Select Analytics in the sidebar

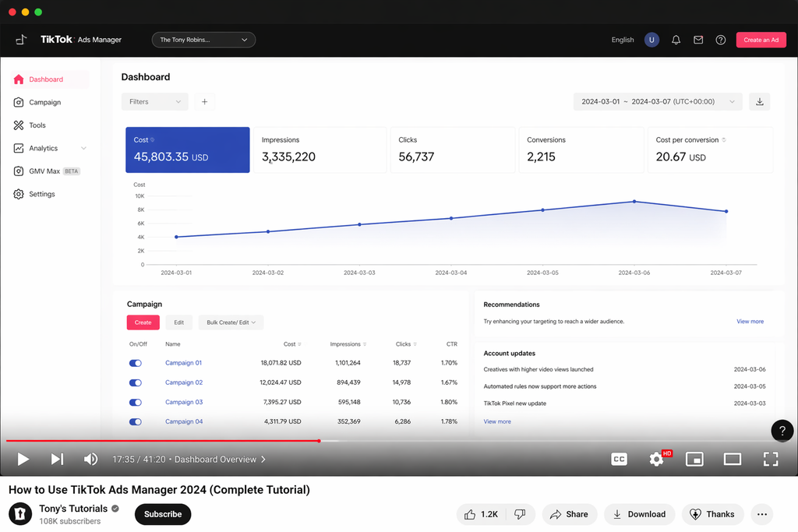[44, 149]
